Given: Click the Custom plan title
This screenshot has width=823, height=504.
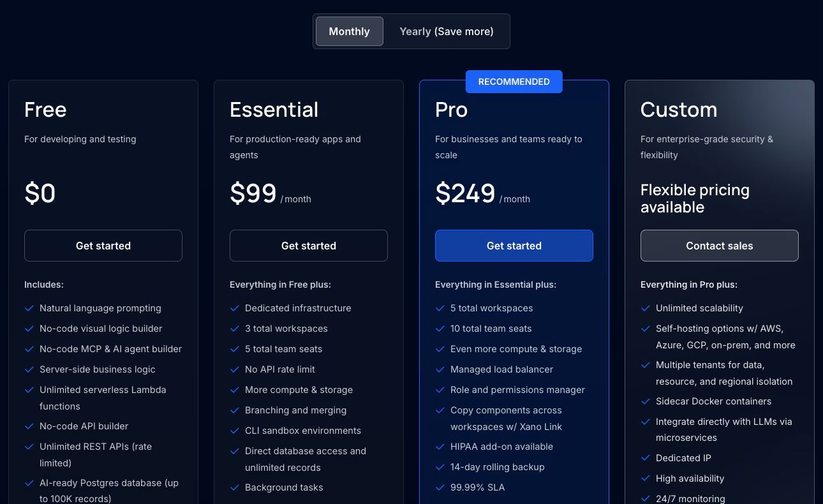Looking at the screenshot, I should (679, 110).
